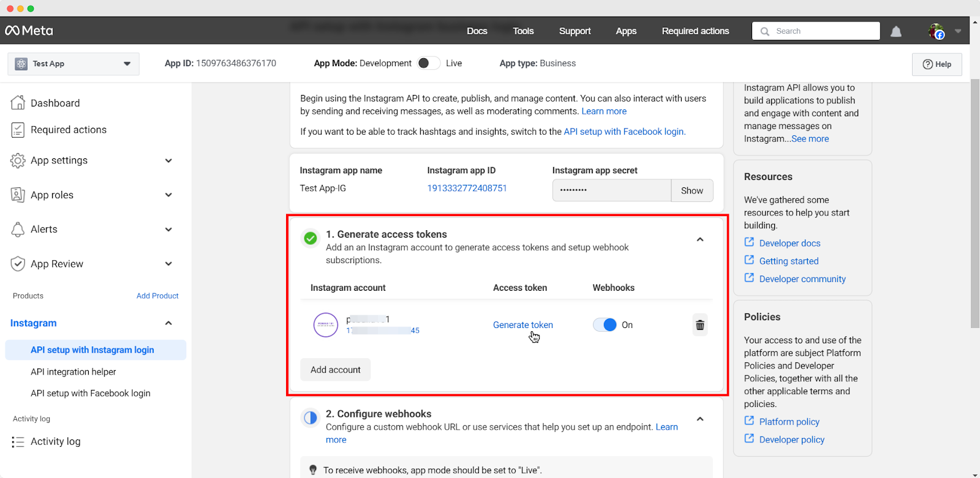Image resolution: width=980 pixels, height=478 pixels.
Task: Delete the Instagram account with trash icon
Action: tap(700, 325)
